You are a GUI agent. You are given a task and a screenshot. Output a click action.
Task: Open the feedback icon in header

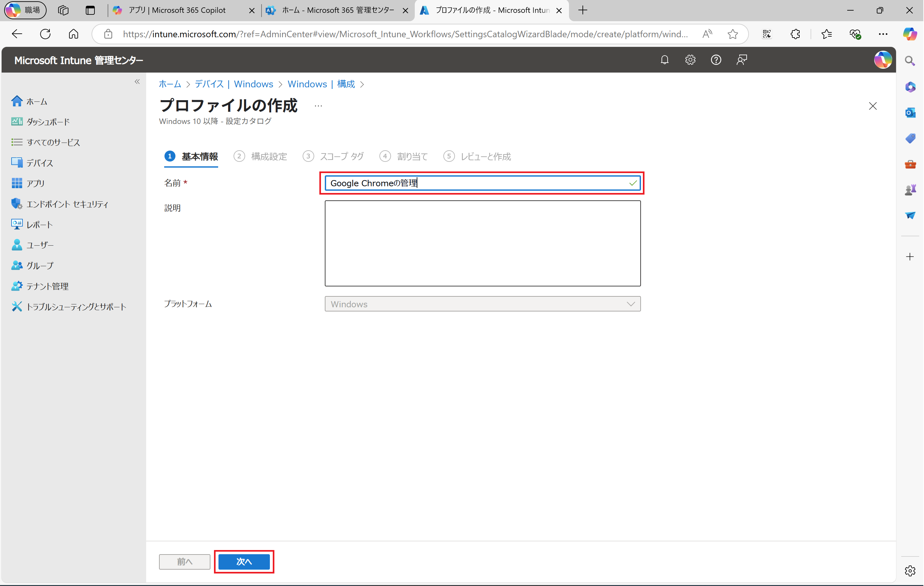[741, 60]
